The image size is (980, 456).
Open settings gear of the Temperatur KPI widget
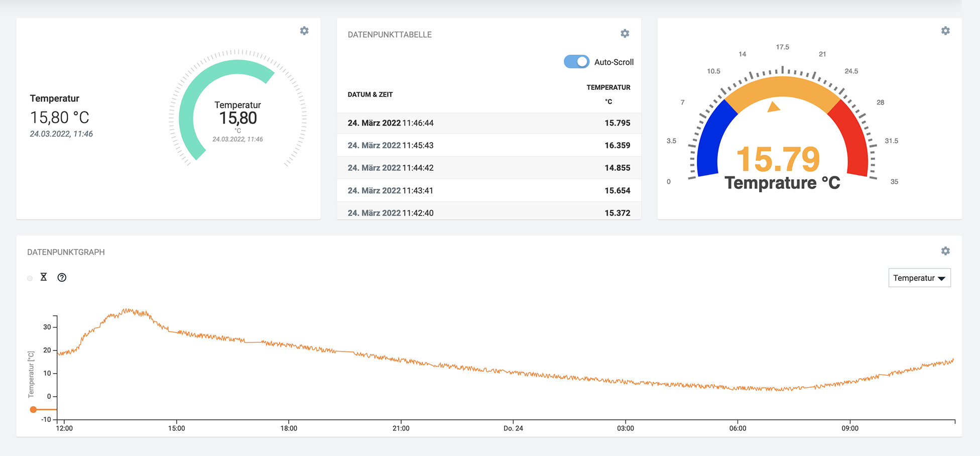coord(304,31)
